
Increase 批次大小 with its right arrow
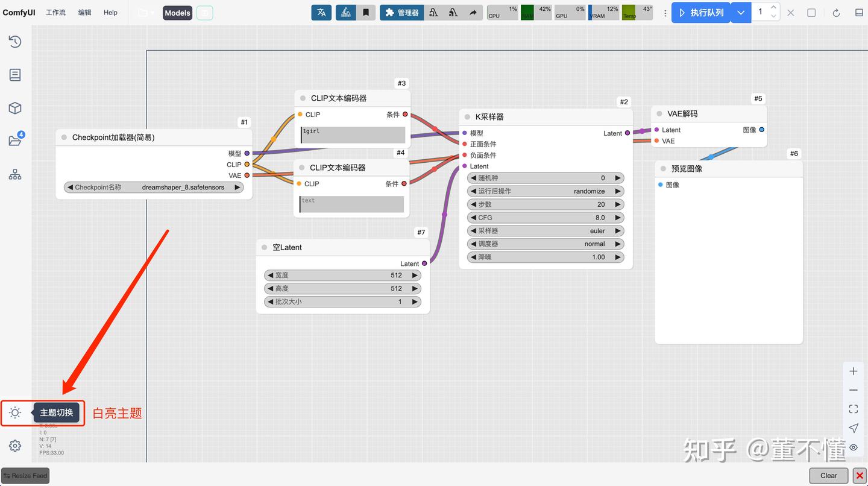click(x=415, y=302)
